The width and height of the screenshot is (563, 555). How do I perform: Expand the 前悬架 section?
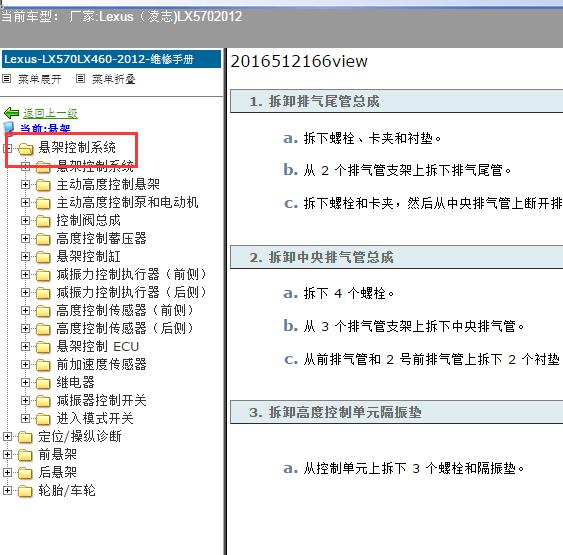(x=7, y=454)
